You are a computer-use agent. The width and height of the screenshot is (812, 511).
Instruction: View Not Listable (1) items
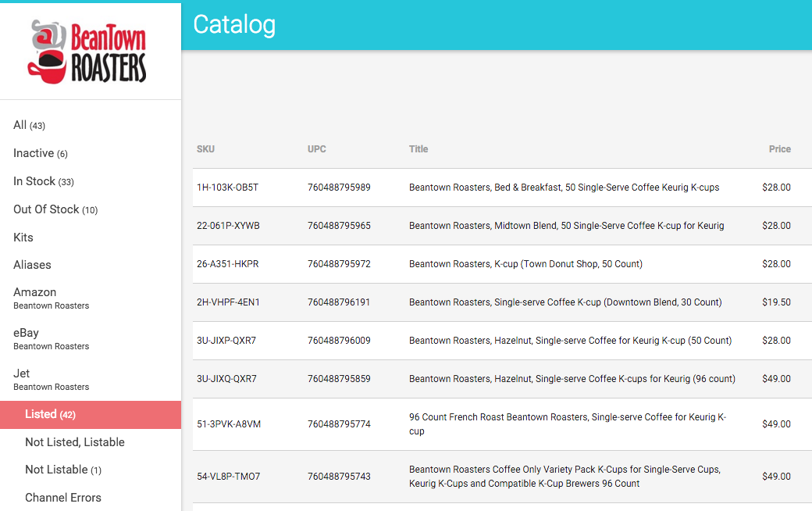(63, 470)
